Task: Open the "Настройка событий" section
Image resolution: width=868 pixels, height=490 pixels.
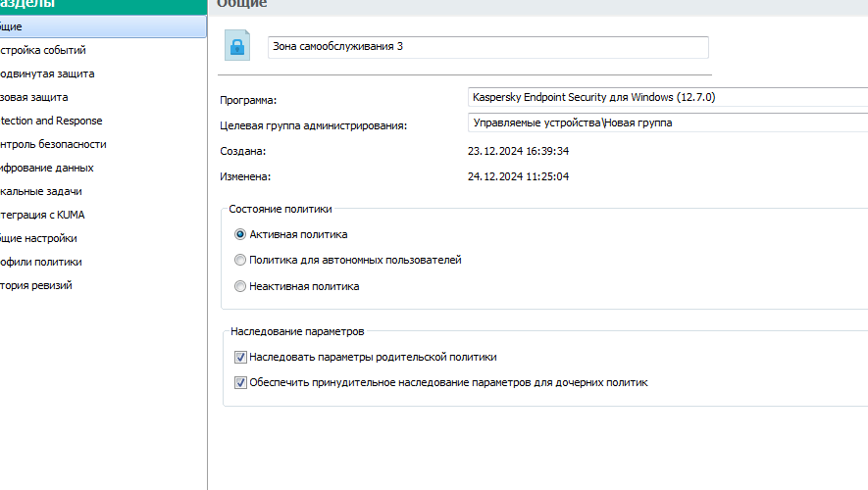Action: coord(43,50)
